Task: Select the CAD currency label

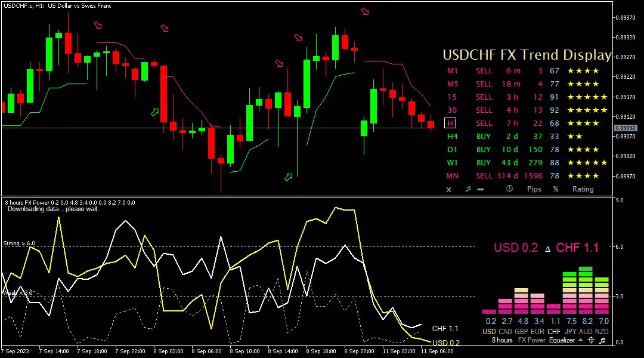Action: 505,331
